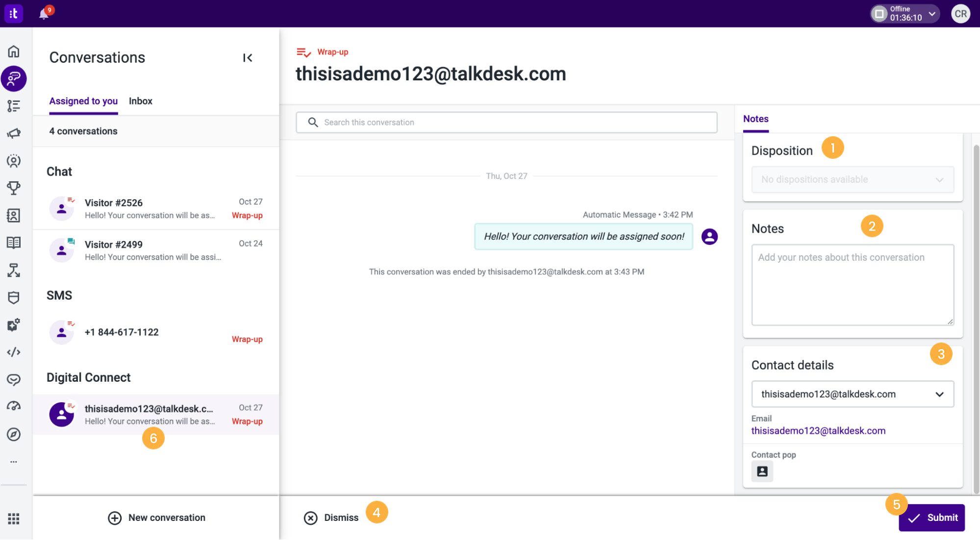Viewport: 980px width, 540px height.
Task: Open the Notes tab
Action: (x=755, y=119)
